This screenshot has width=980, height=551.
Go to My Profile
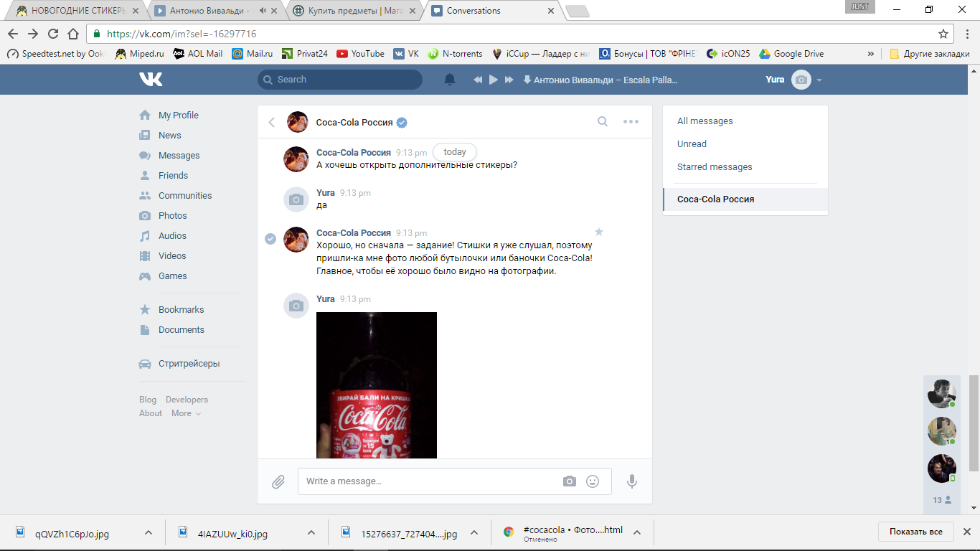point(179,115)
